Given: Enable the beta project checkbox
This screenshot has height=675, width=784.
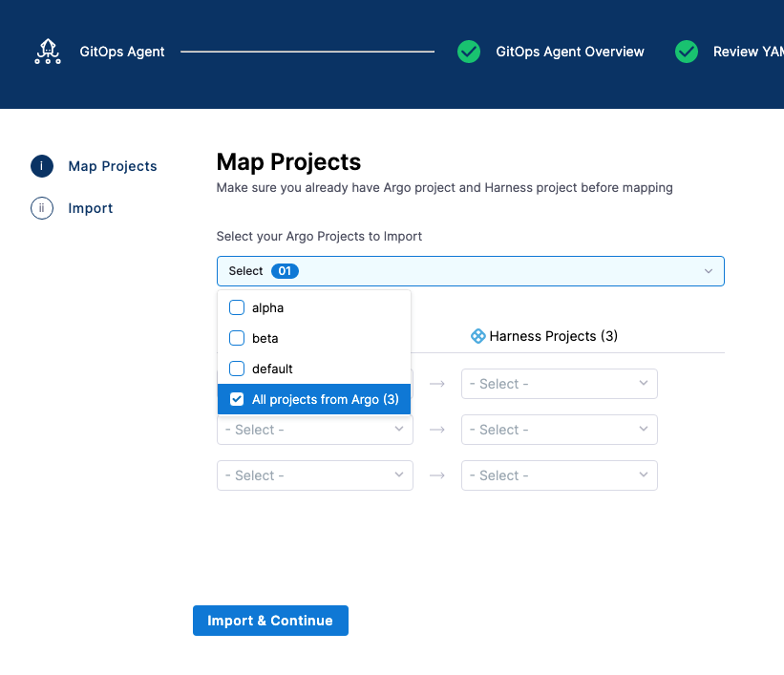Looking at the screenshot, I should 237,338.
